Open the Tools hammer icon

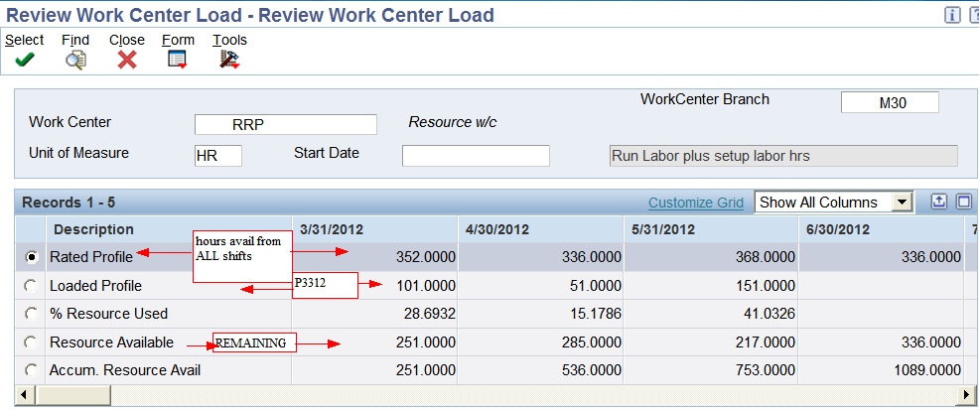click(230, 60)
